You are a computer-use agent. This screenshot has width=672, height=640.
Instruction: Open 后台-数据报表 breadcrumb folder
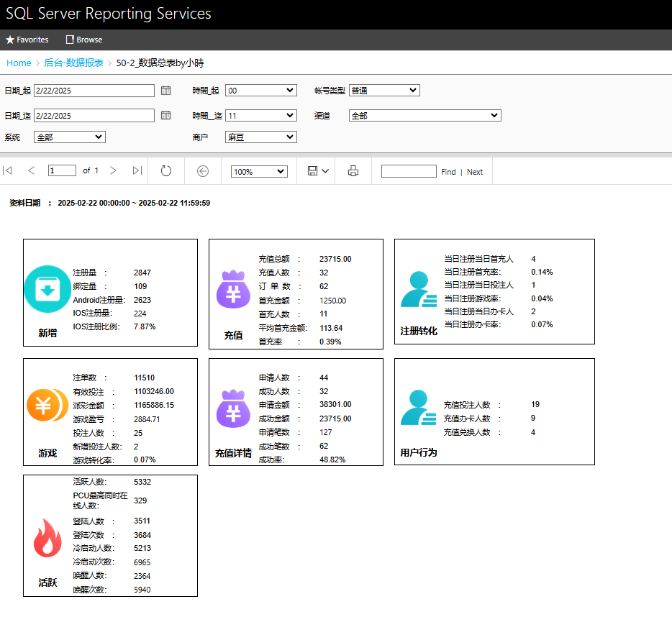(x=73, y=63)
